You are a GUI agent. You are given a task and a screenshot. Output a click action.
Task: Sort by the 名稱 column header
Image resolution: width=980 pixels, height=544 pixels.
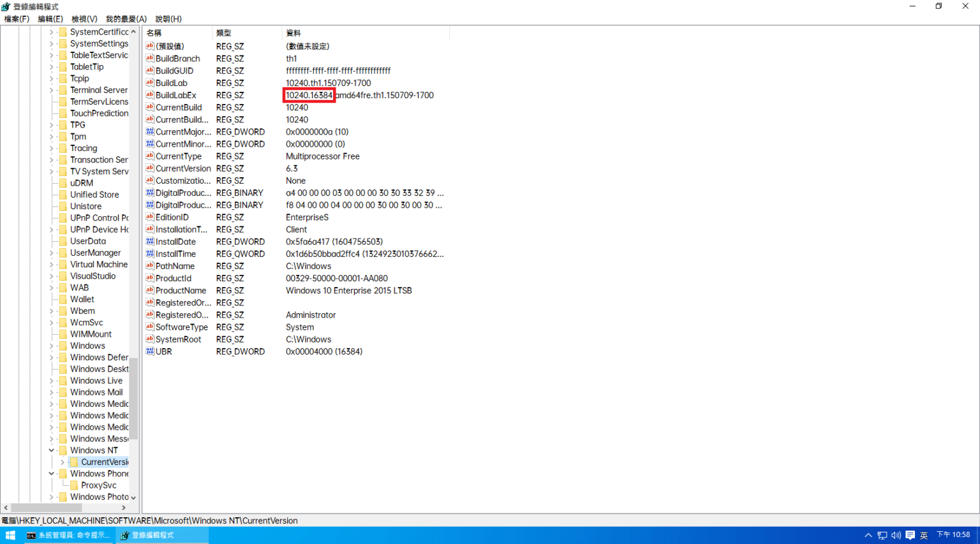click(x=177, y=33)
